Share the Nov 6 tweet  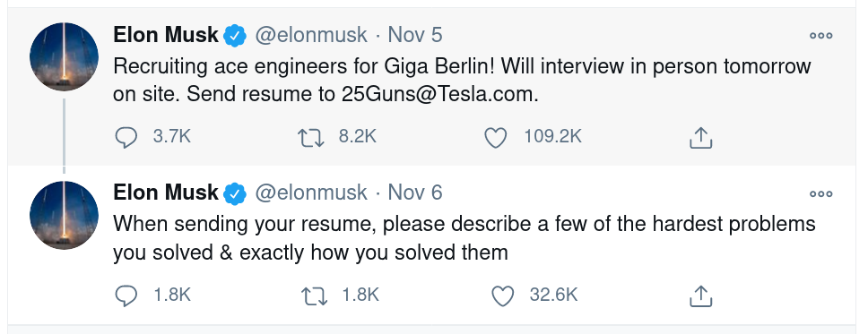tap(700, 295)
